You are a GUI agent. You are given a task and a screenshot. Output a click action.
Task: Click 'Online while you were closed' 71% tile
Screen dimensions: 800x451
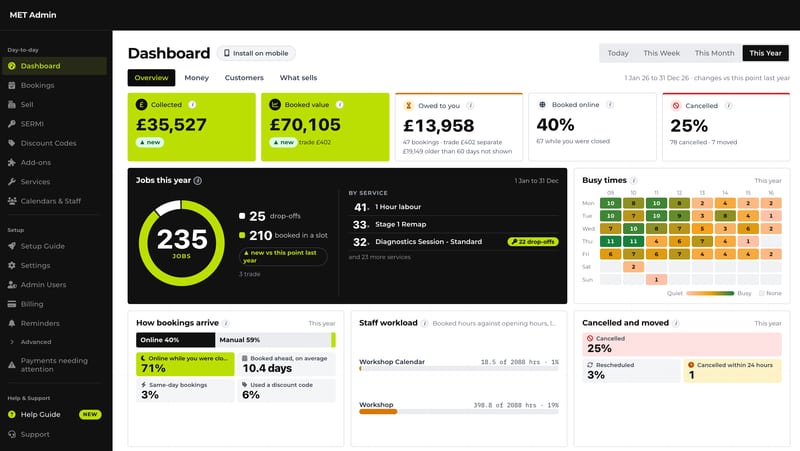(185, 364)
